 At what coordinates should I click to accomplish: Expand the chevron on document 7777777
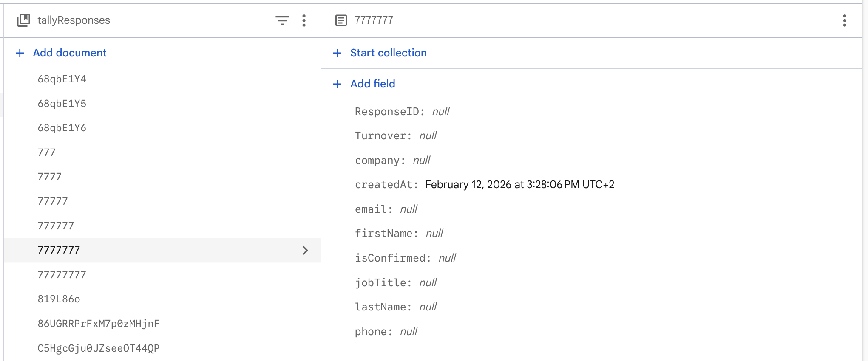tap(305, 250)
